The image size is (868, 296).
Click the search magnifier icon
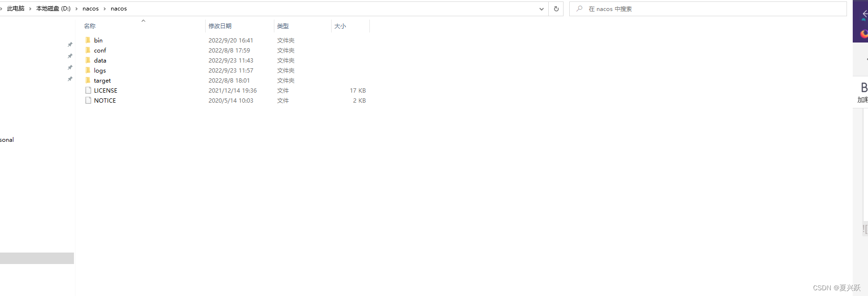(x=579, y=9)
